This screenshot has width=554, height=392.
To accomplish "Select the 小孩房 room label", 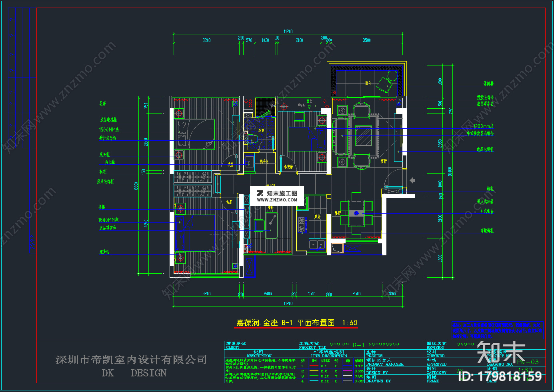I will click(288, 167).
